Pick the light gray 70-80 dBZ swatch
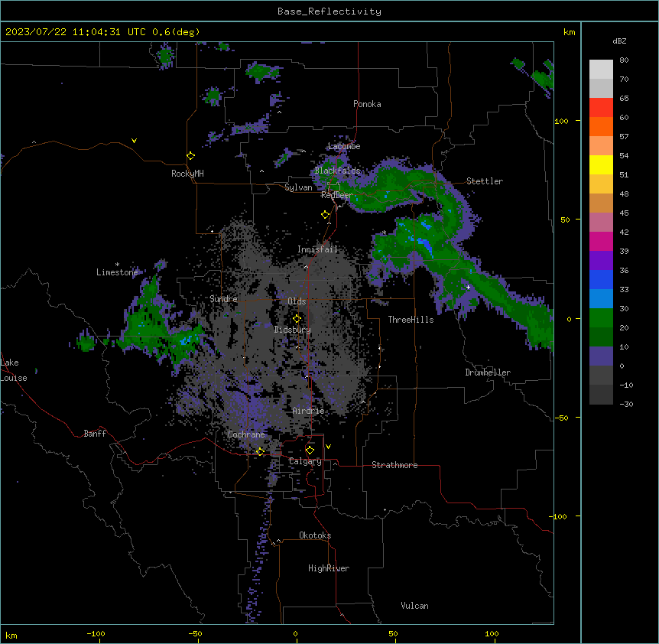The width and height of the screenshot is (659, 644). pyautogui.click(x=601, y=70)
